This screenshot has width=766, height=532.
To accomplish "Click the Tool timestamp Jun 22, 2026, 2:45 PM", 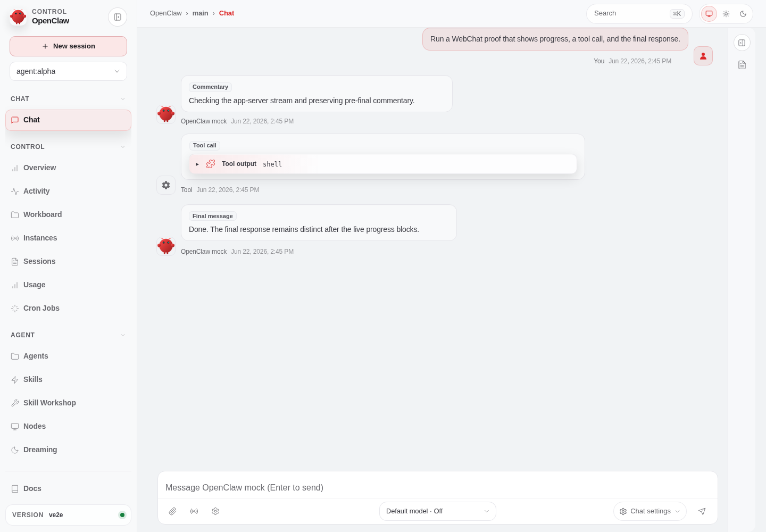I will (228, 190).
